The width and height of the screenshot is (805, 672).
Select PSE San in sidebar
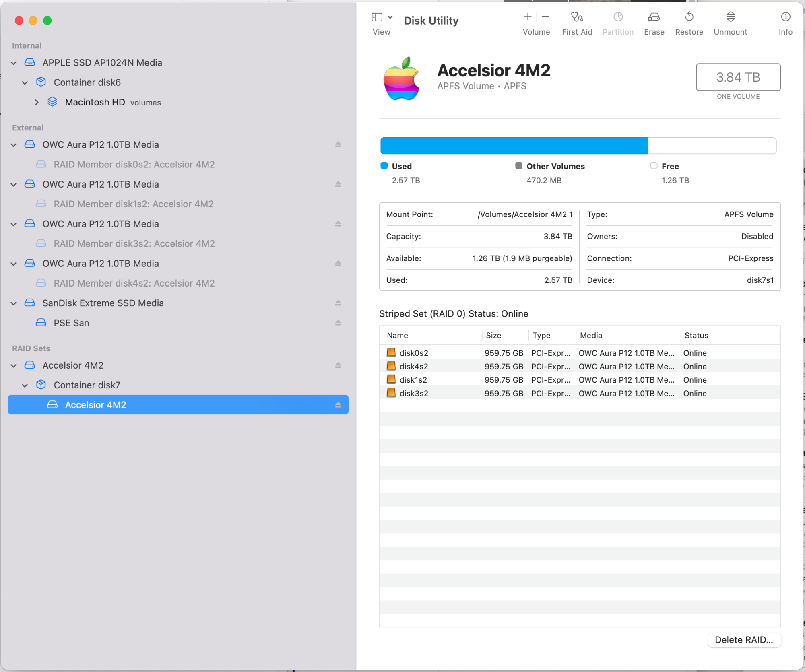[x=71, y=323]
